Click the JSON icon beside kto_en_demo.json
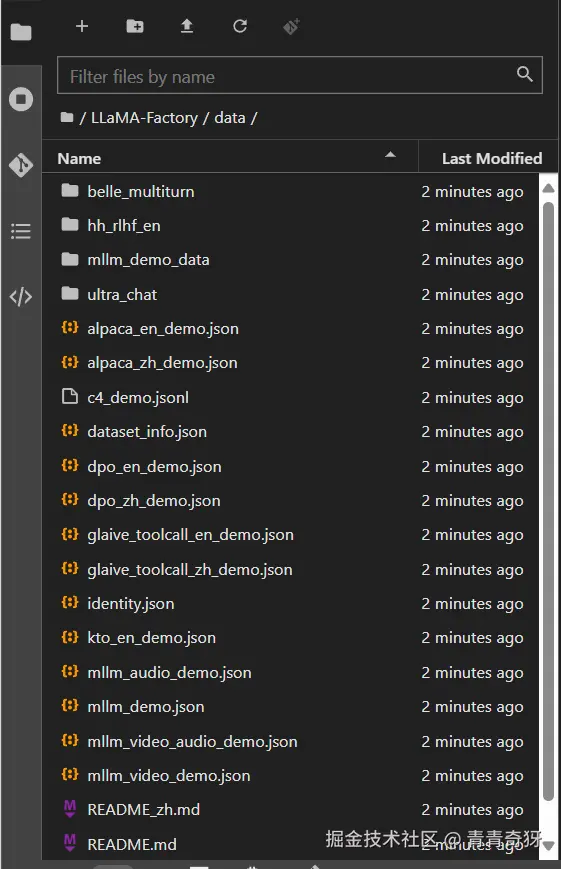Screen dimensions: 561x869 click(x=70, y=637)
